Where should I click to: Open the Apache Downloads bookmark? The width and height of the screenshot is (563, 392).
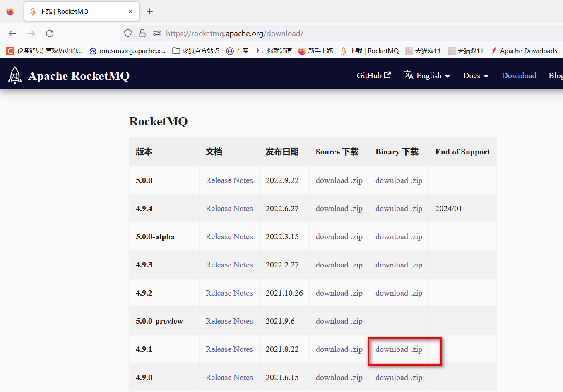pos(524,51)
